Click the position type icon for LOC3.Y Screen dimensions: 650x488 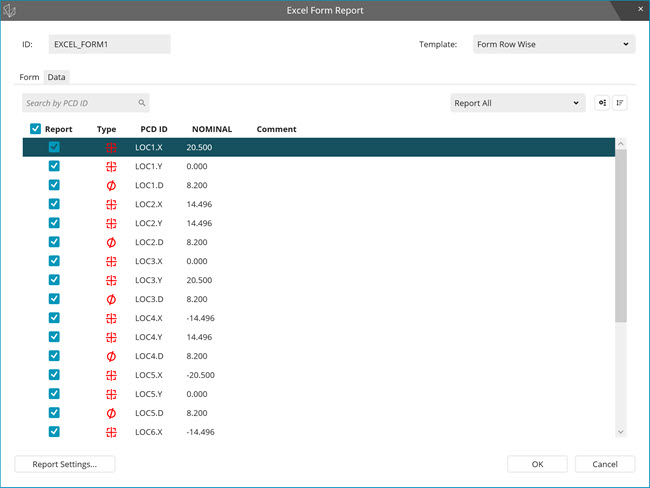point(110,281)
